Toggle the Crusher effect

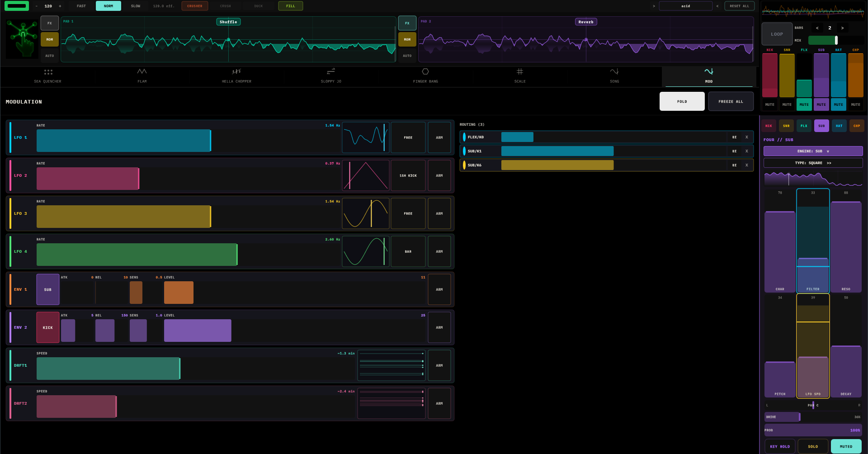195,6
